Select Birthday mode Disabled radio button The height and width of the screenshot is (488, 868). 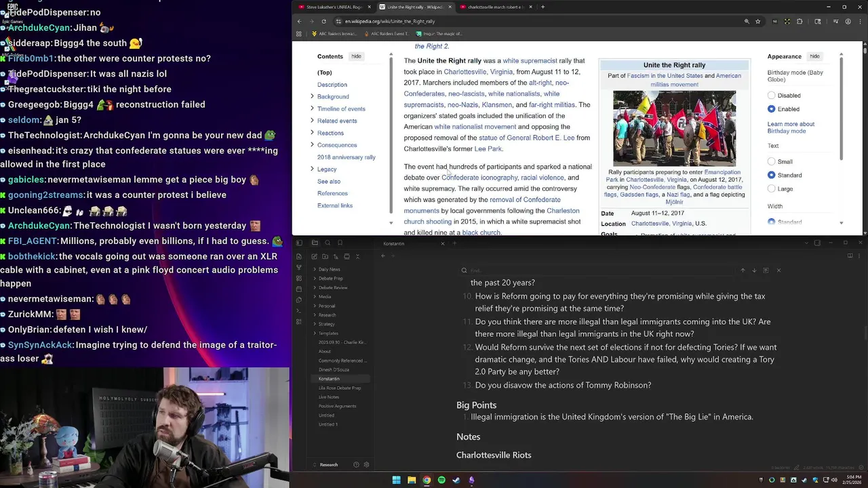click(771, 96)
